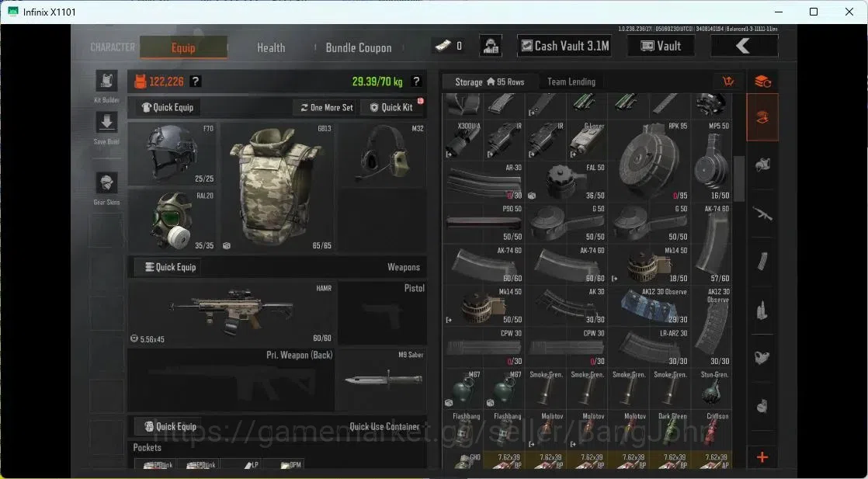Select the gear and armor category filter icon

point(762,165)
